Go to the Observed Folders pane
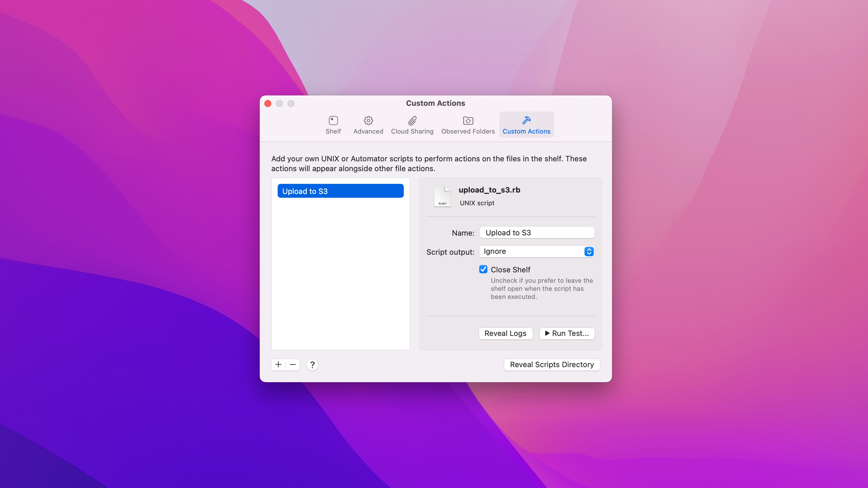This screenshot has width=868, height=488. [x=468, y=125]
